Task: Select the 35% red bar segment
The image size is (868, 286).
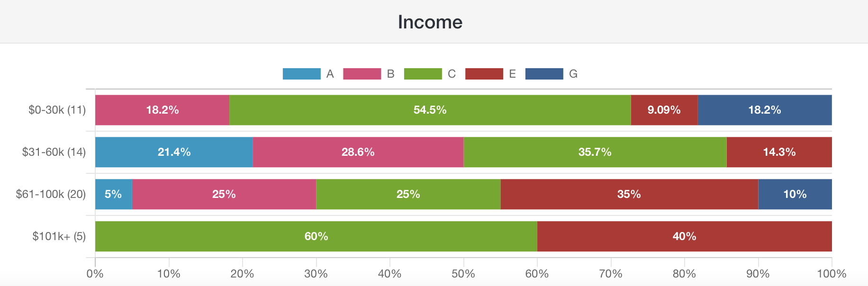Action: pos(629,194)
